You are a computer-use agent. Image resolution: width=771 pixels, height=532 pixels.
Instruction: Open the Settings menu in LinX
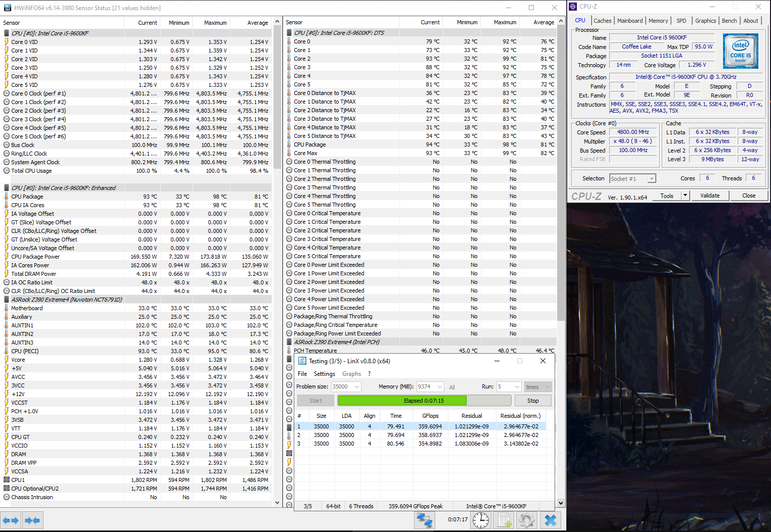point(325,374)
